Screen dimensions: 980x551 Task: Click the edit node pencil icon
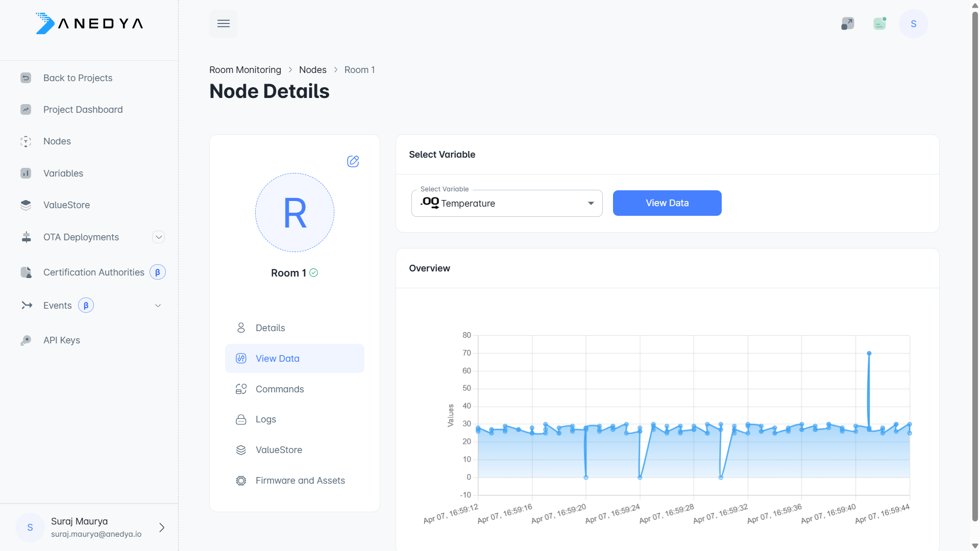pyautogui.click(x=353, y=161)
